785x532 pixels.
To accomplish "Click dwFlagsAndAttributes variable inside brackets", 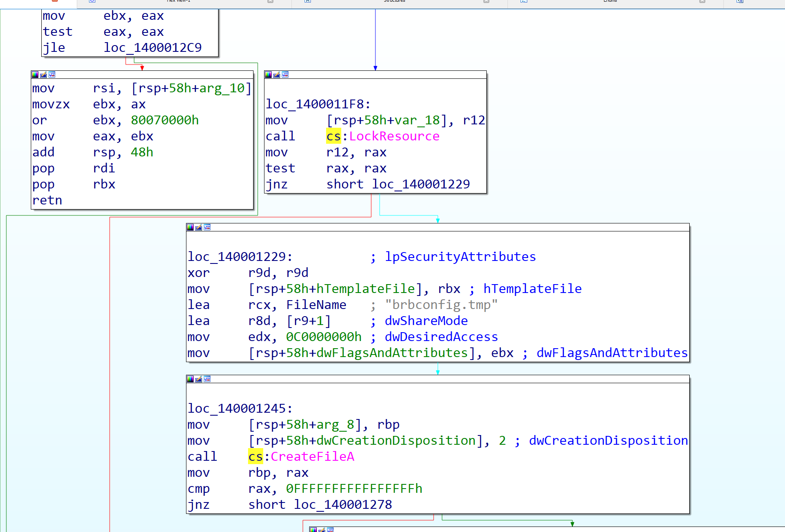I will click(392, 353).
